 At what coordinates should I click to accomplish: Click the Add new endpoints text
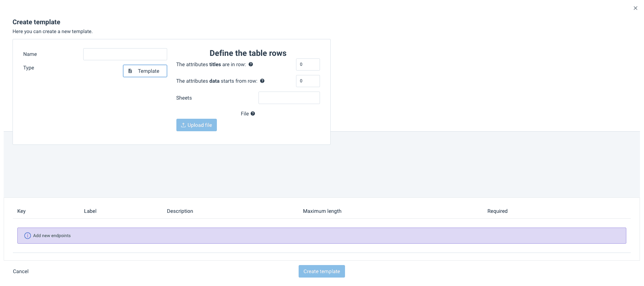52,236
